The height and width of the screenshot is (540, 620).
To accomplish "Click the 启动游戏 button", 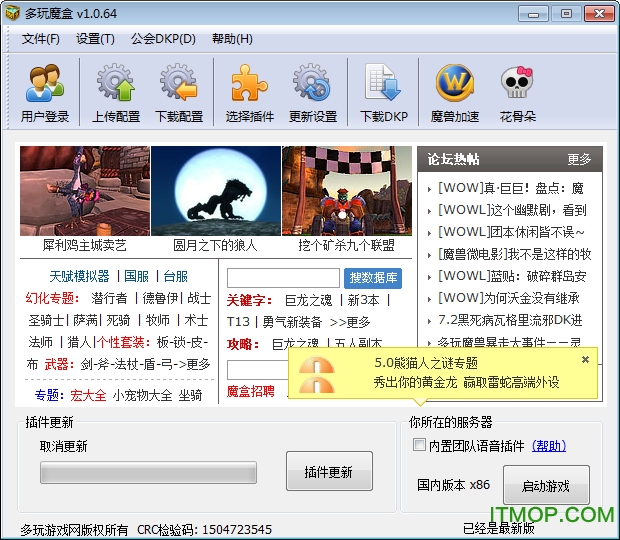I will click(546, 485).
